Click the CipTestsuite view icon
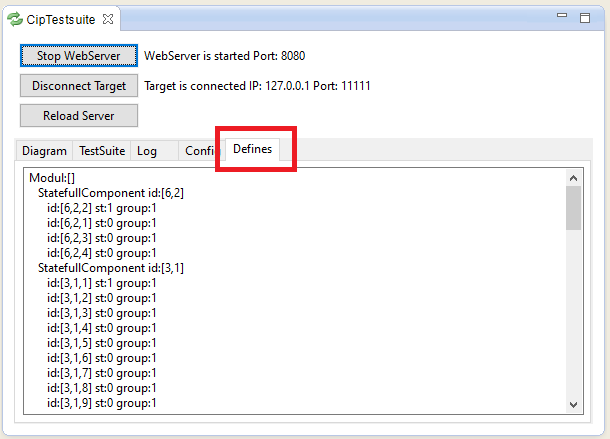Viewport: 610px width, 439px height. (x=15, y=19)
